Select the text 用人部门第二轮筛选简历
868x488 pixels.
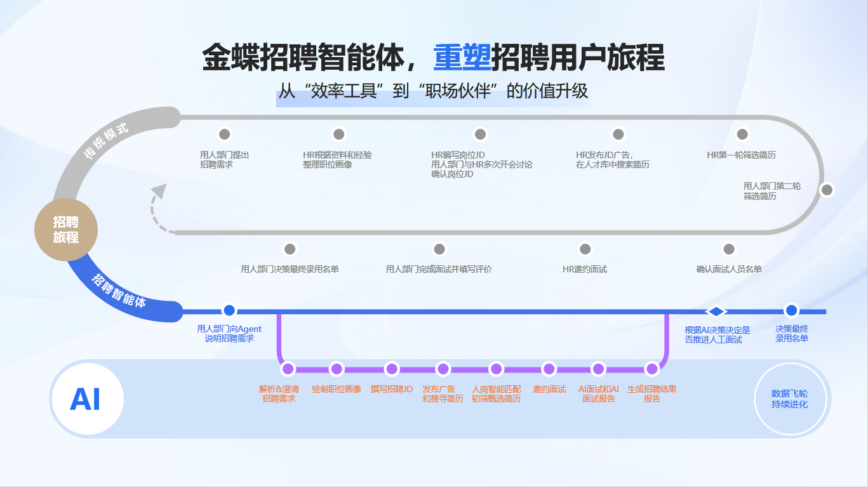[x=772, y=191]
